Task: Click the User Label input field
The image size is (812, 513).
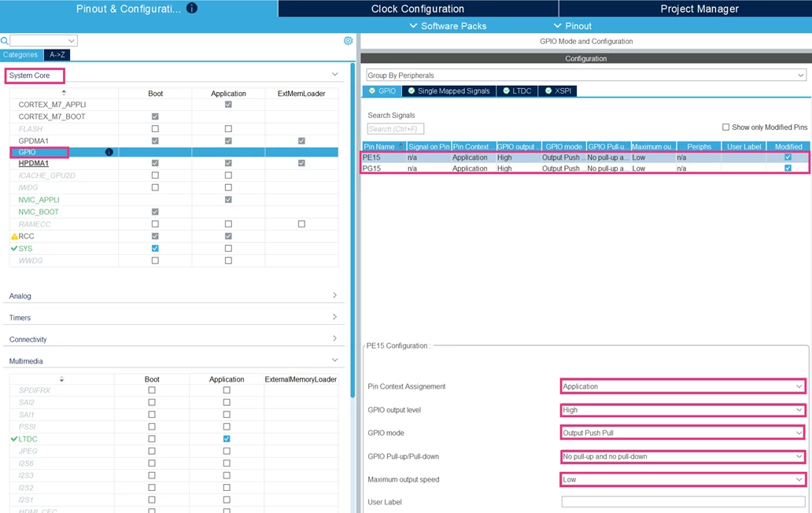Action: [683, 502]
